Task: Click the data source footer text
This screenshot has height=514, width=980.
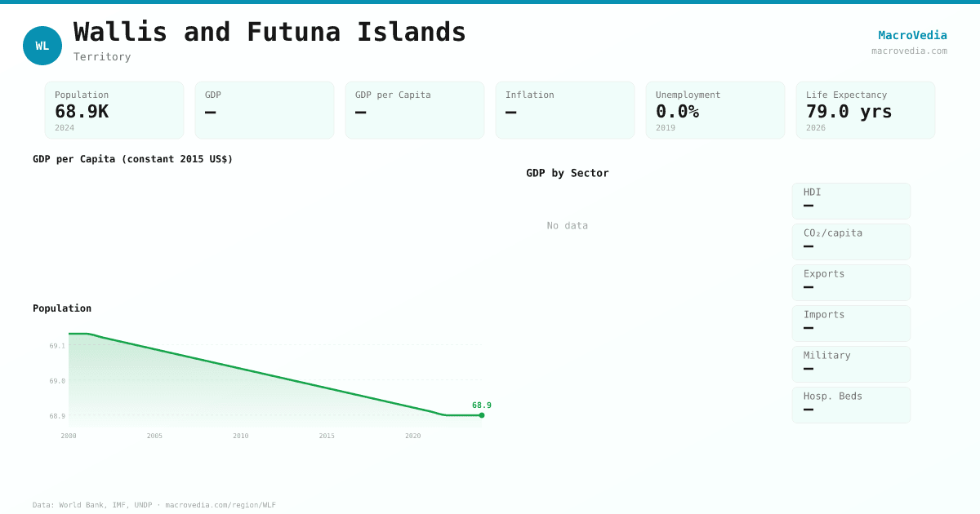Action: coord(154,505)
